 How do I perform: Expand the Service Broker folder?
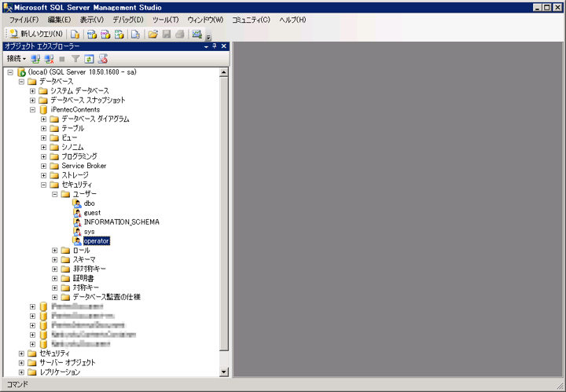pyautogui.click(x=44, y=166)
